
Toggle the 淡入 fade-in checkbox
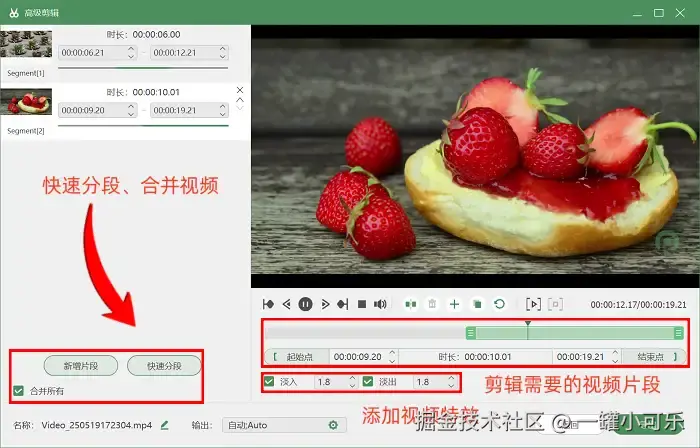(269, 382)
